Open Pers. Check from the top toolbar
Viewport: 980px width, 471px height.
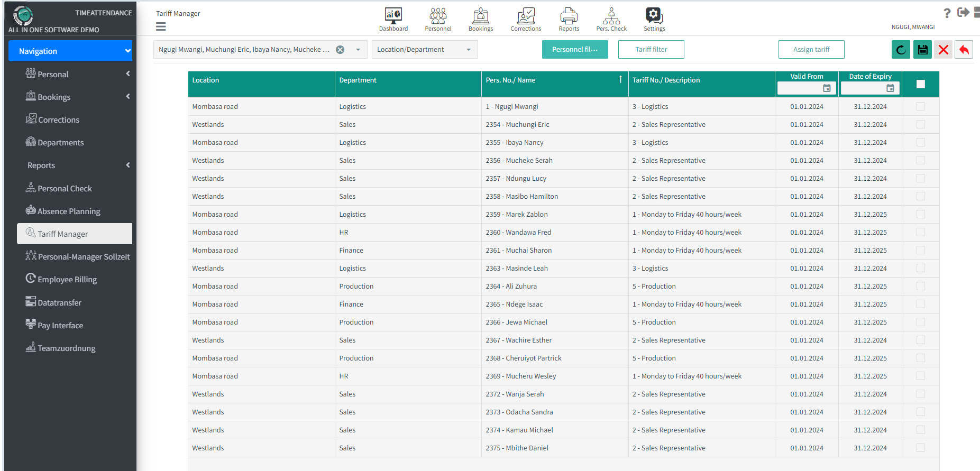611,20
